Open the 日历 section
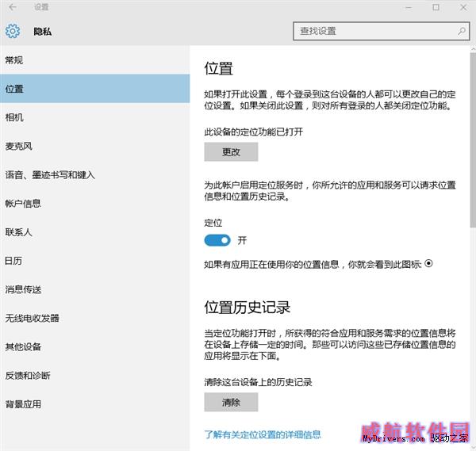The width and height of the screenshot is (476, 451). tap(94, 261)
